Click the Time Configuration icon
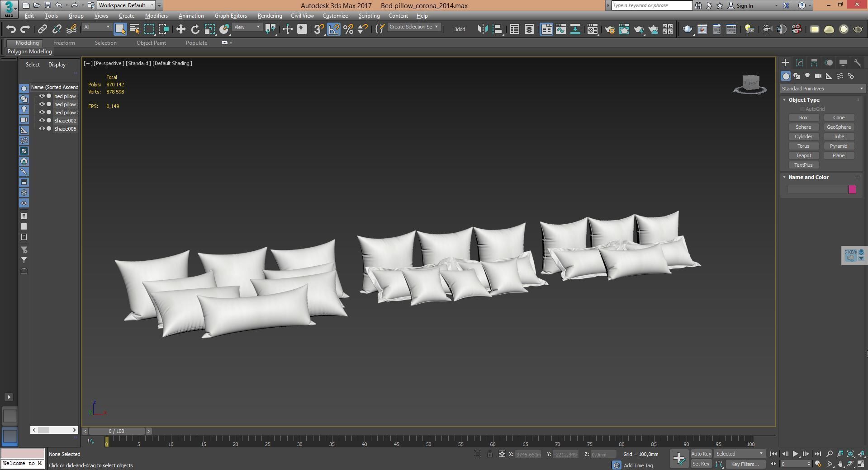Viewport: 868px width, 470px height. pyautogui.click(x=818, y=464)
